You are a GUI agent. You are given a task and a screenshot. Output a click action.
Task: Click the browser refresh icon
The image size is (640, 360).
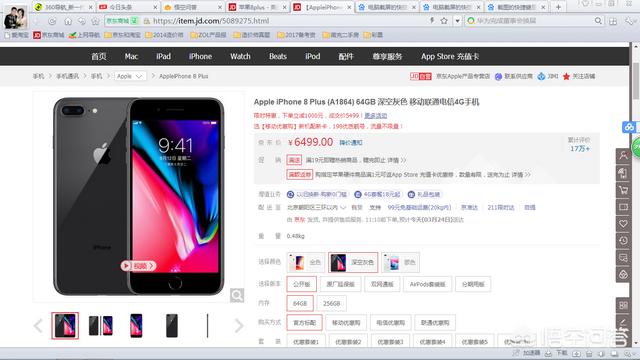tap(52, 21)
